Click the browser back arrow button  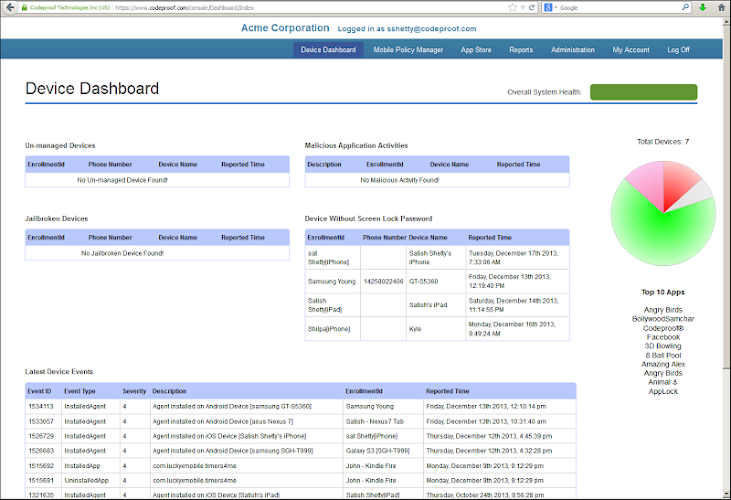tap(10, 7)
